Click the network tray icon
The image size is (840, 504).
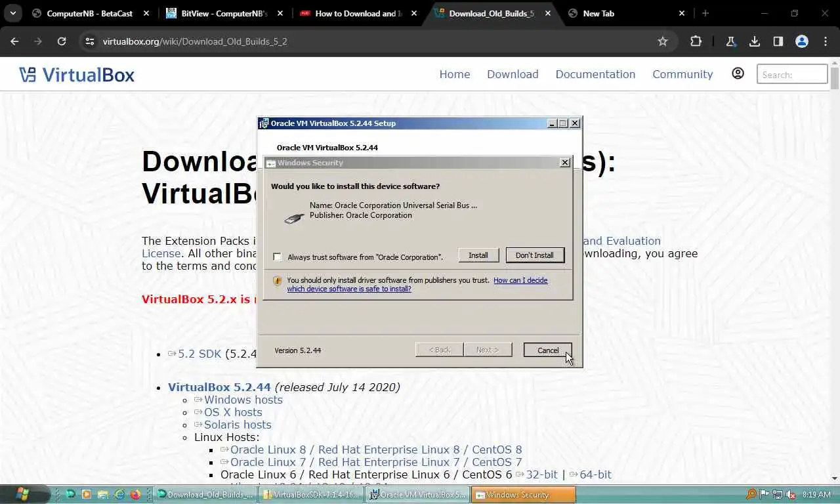click(778, 494)
